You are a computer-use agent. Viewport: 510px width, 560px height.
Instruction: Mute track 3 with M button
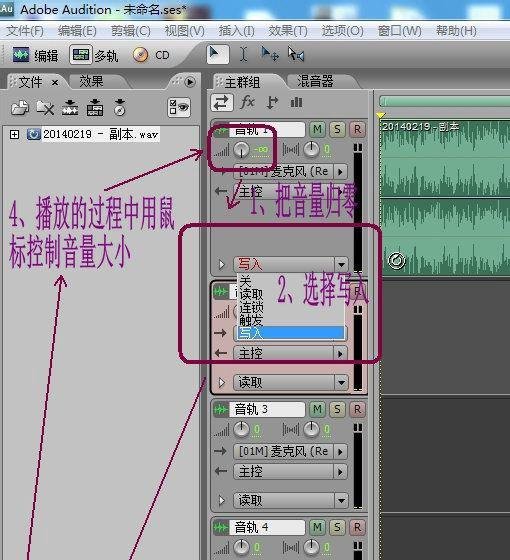(x=317, y=409)
